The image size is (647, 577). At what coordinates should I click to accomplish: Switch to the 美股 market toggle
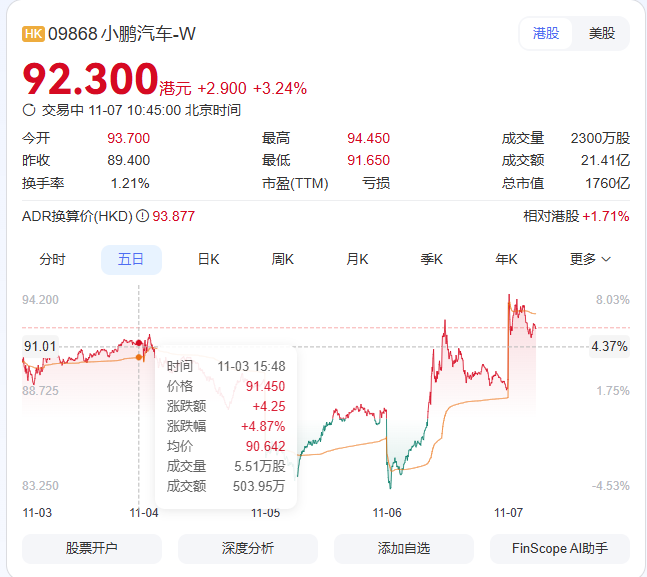[602, 33]
